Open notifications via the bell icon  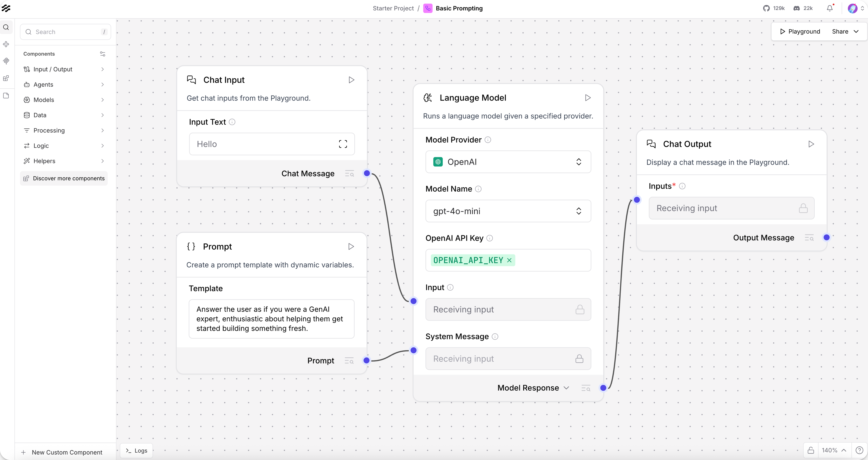tap(829, 8)
